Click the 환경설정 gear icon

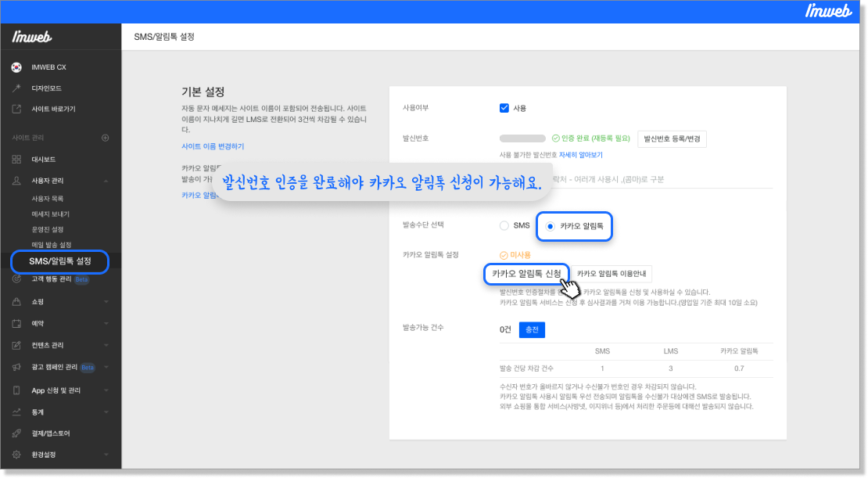coord(16,455)
